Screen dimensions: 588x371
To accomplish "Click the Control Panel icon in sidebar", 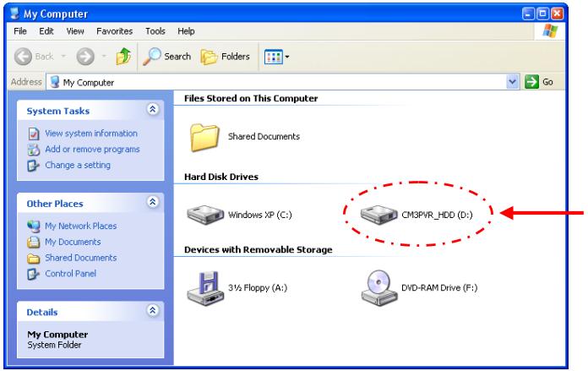I will [34, 274].
